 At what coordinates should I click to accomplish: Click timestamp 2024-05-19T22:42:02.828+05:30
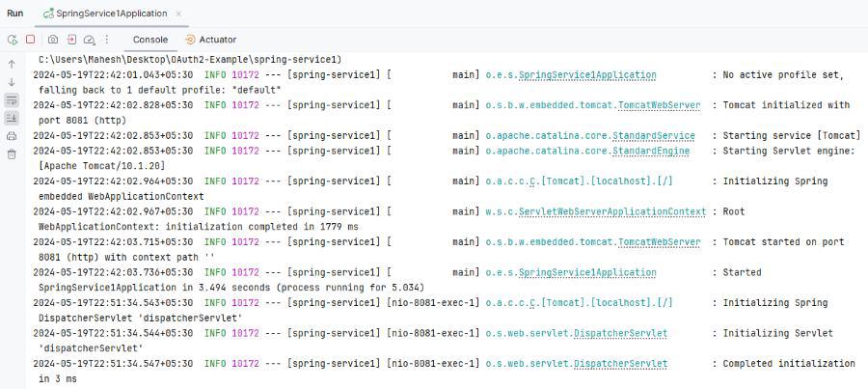(113, 105)
